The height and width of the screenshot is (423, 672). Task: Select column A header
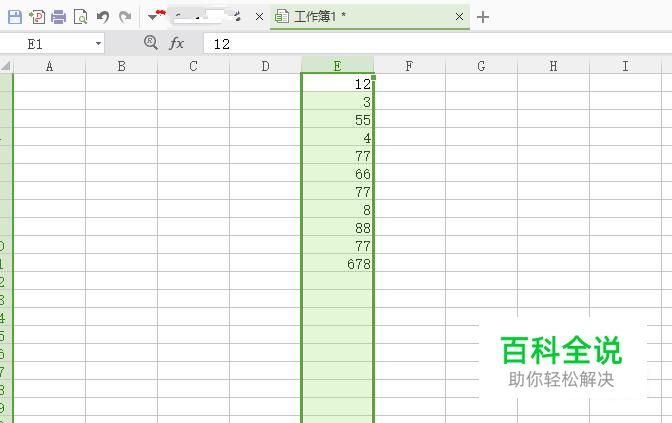click(x=50, y=66)
